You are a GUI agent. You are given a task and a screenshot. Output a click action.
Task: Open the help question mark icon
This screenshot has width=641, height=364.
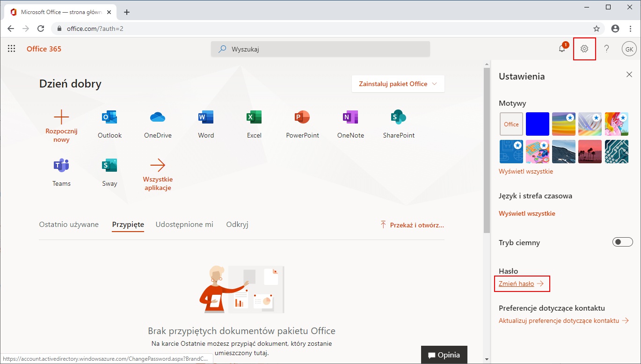pyautogui.click(x=607, y=49)
